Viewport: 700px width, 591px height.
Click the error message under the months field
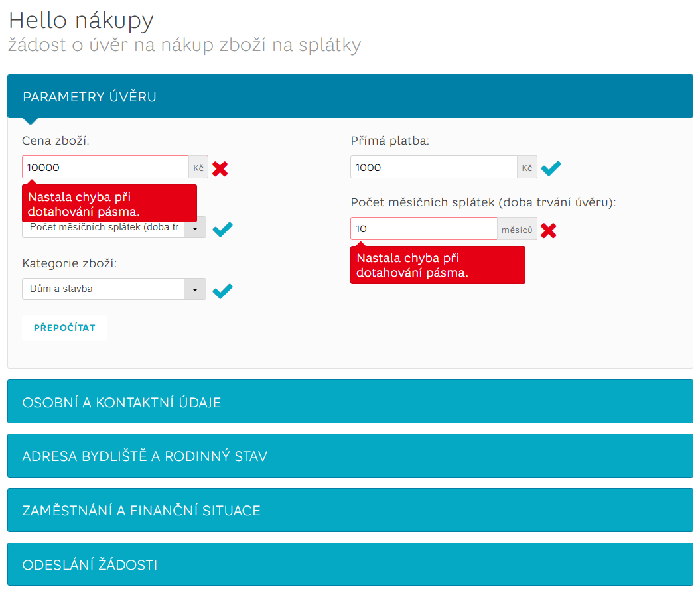438,265
